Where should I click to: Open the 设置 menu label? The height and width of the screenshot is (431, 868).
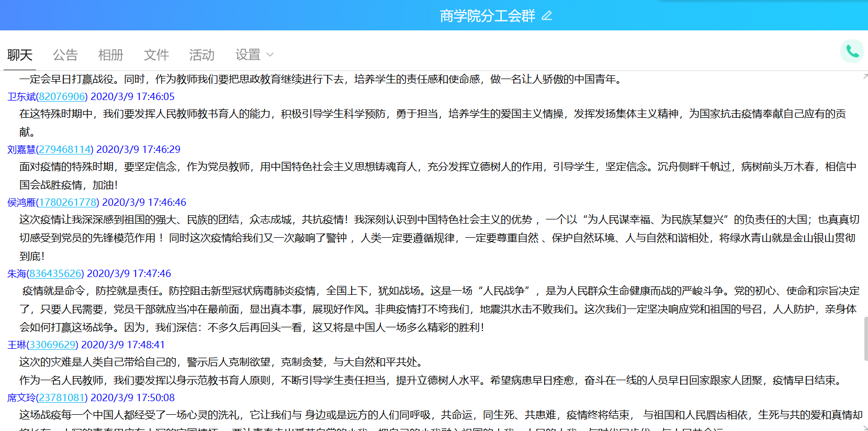(x=248, y=54)
